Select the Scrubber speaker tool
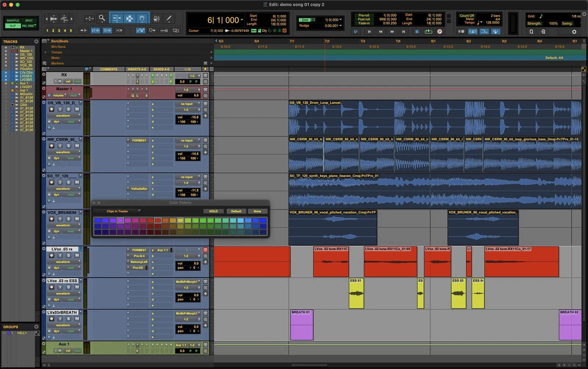The width and height of the screenshot is (588, 369). [157, 18]
